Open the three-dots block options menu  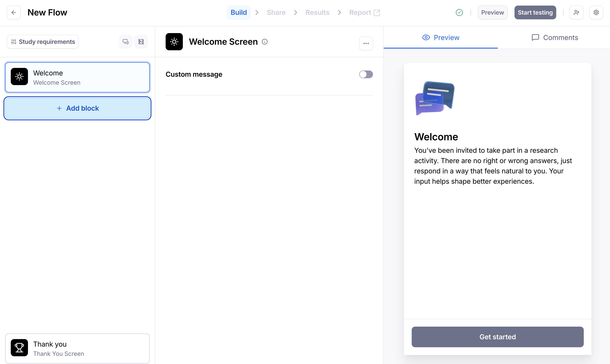click(x=366, y=43)
